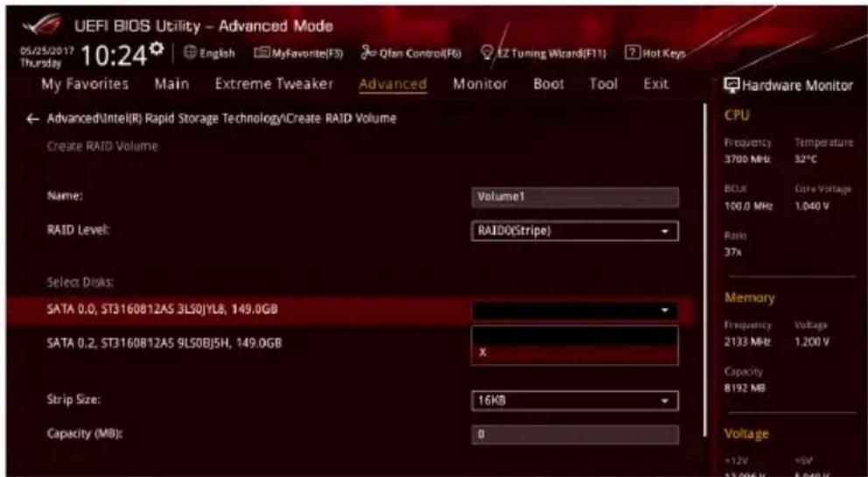The image size is (868, 477).
Task: Click the Hardware Monitor screen icon
Action: 731,85
